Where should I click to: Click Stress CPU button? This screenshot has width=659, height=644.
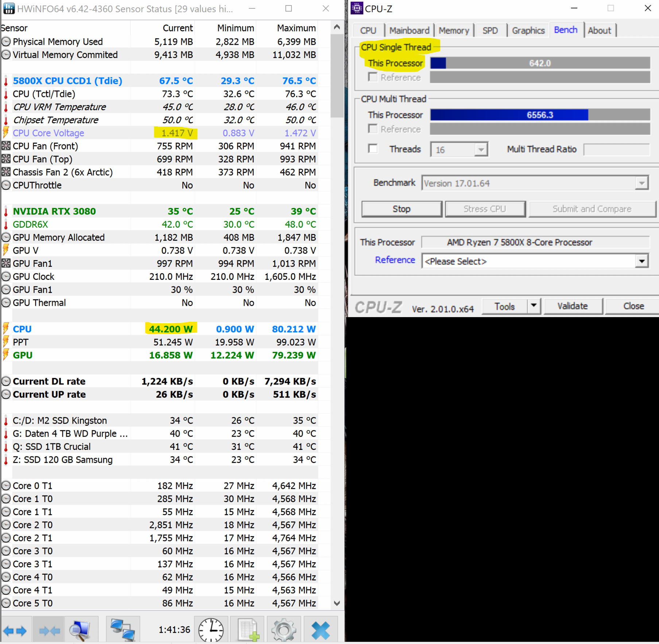click(x=485, y=209)
